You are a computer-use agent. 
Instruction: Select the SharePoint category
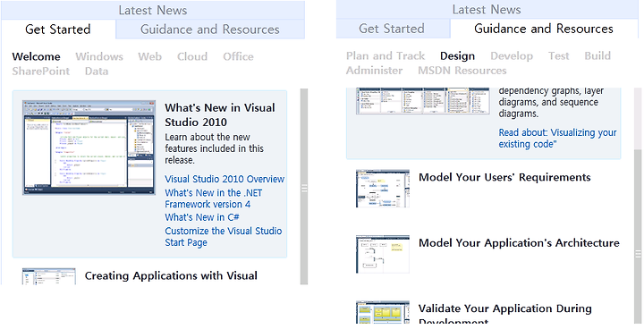pos(40,71)
